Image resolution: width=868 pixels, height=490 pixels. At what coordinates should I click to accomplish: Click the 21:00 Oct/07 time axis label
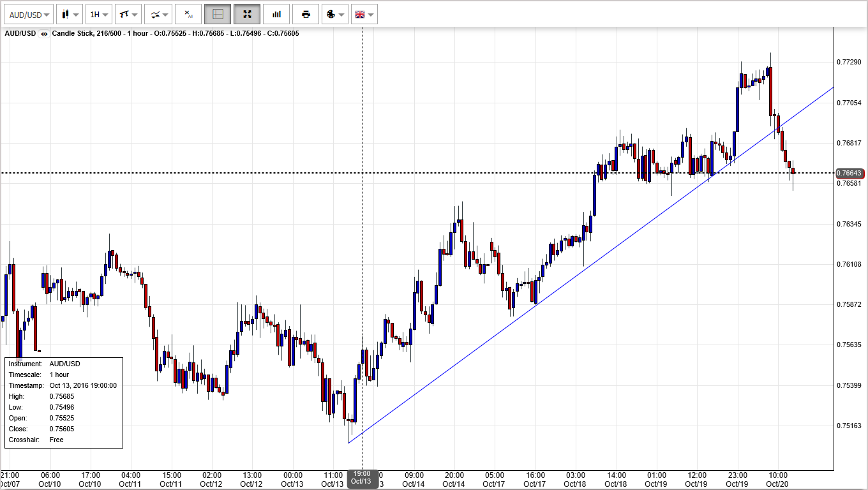[x=10, y=479]
